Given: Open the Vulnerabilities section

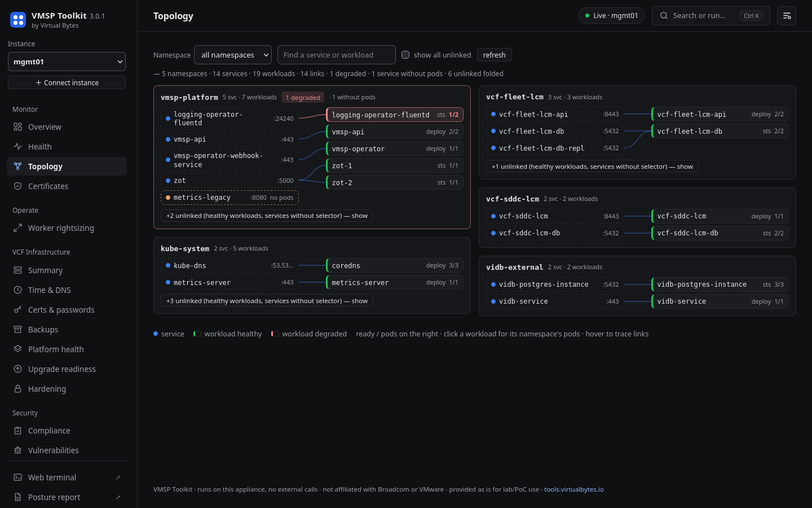Looking at the screenshot, I should 67,450.
